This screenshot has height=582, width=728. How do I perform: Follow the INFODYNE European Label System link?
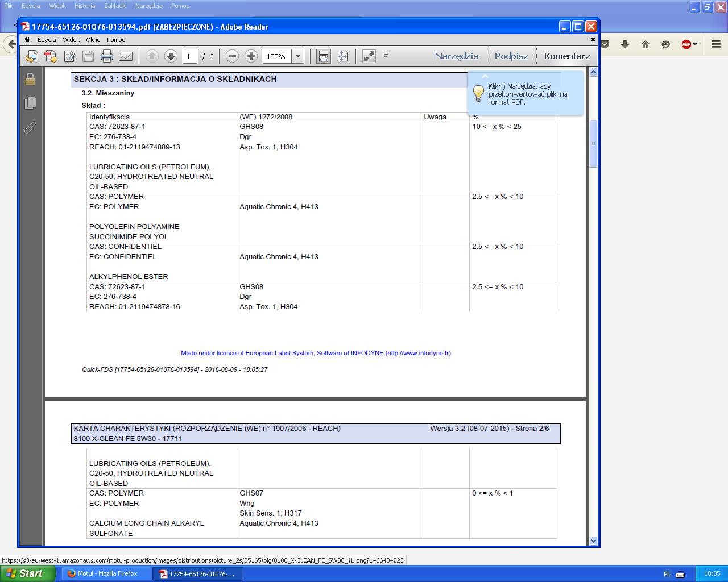pos(316,353)
